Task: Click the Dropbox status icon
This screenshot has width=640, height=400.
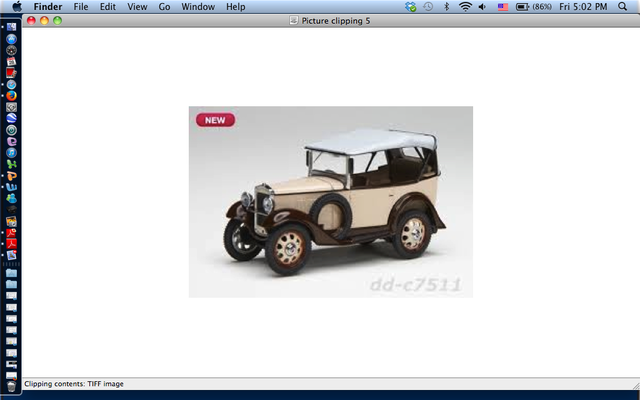Action: pyautogui.click(x=411, y=7)
